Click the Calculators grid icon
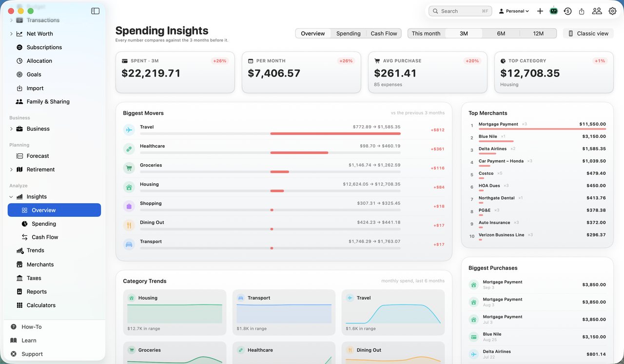Viewport: 624px width, 364px height. [x=19, y=306]
